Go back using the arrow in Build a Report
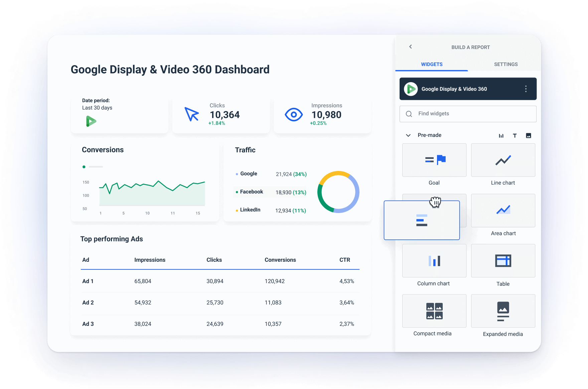Image resolution: width=588 pixels, height=389 pixels. coord(410,47)
